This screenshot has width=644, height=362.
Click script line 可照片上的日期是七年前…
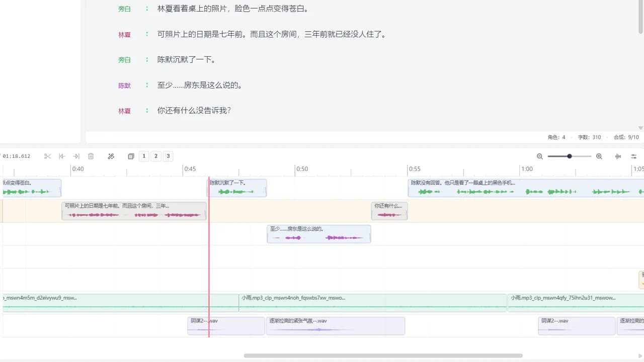coord(272,34)
